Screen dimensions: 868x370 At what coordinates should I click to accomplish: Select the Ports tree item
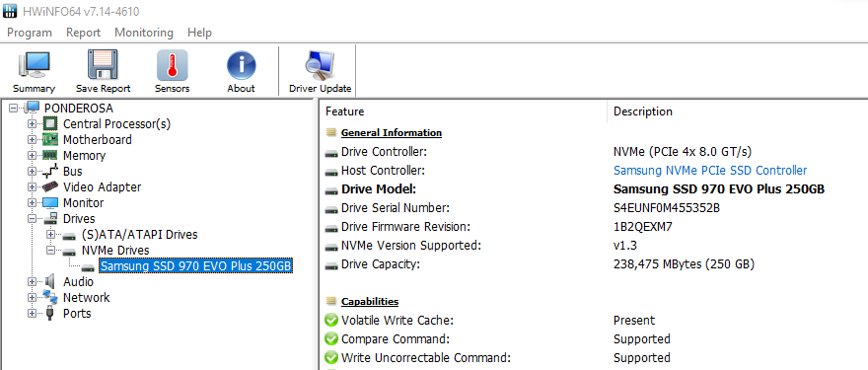[77, 314]
